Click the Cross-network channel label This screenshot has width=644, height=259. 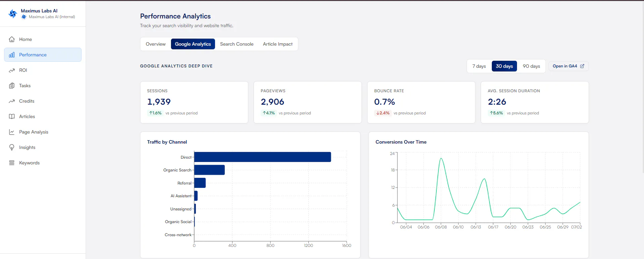click(178, 235)
